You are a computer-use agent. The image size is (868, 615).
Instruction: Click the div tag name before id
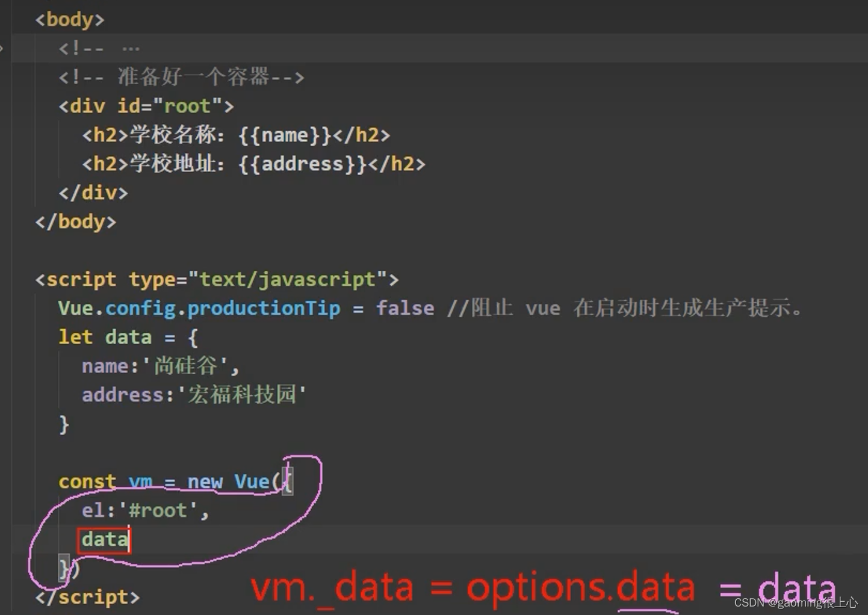(87, 107)
